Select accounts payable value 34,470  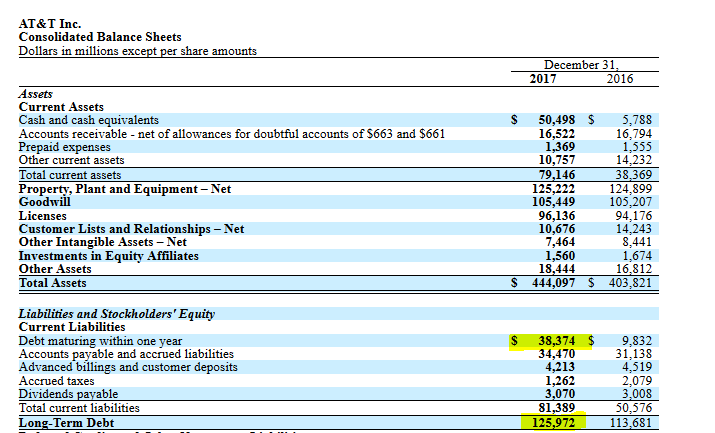[x=556, y=354]
